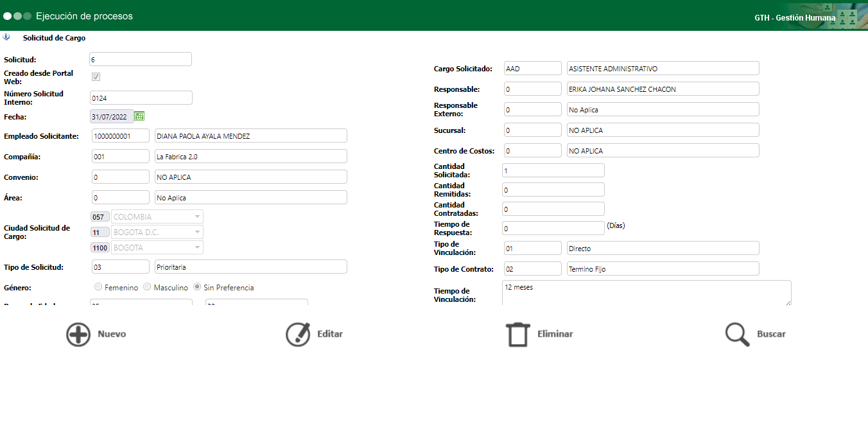Open the BOGOTA city dropdown

(x=157, y=247)
